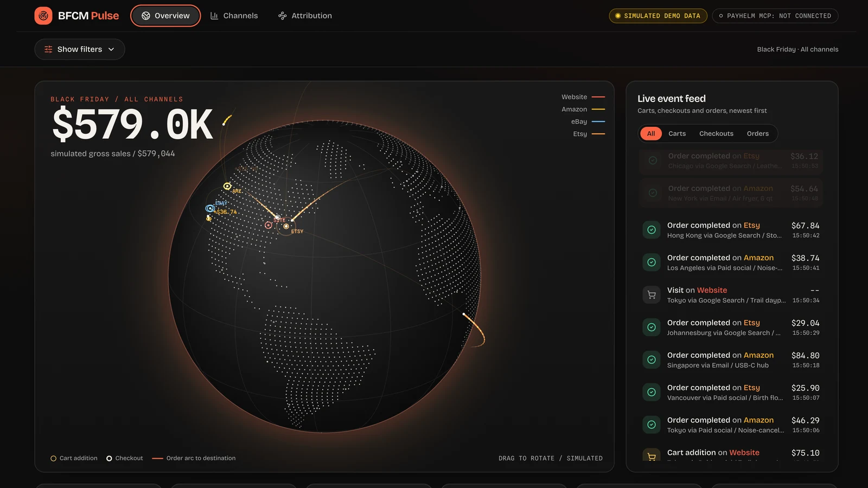Open the Attribution tab
The height and width of the screenshot is (488, 868).
[x=305, y=16]
